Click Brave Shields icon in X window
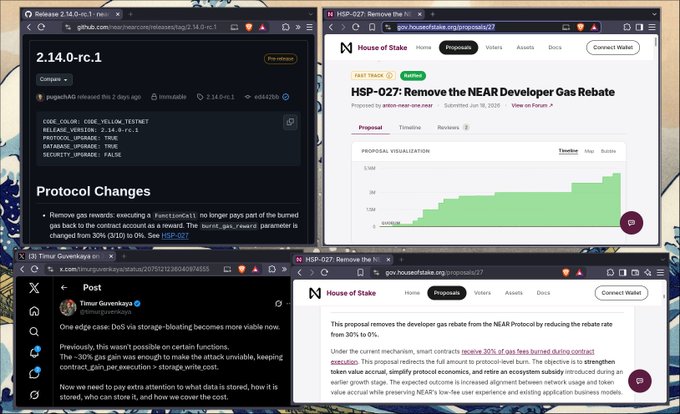The height and width of the screenshot is (414, 680). pyautogui.click(x=242, y=269)
